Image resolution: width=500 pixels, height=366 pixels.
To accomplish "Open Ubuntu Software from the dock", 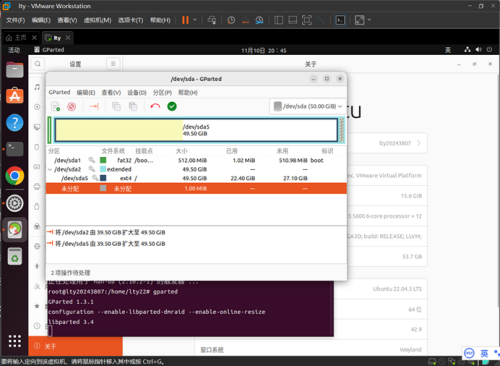I will (x=15, y=96).
